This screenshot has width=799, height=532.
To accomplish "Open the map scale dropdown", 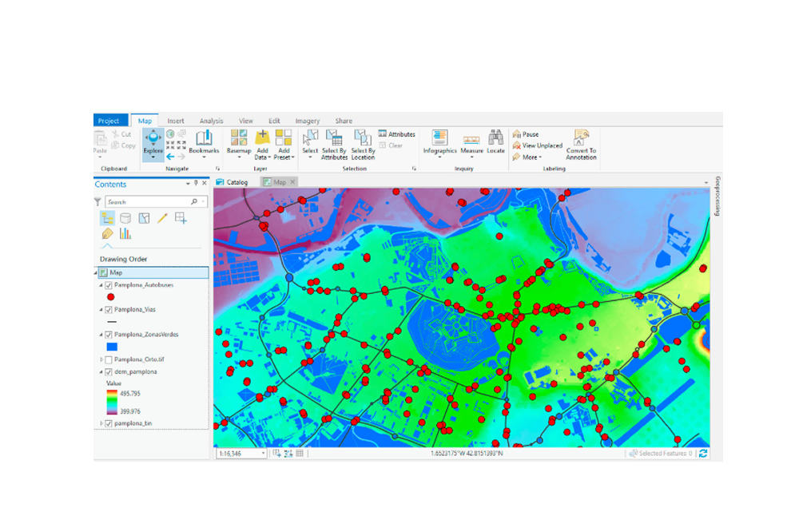I will coord(264,454).
